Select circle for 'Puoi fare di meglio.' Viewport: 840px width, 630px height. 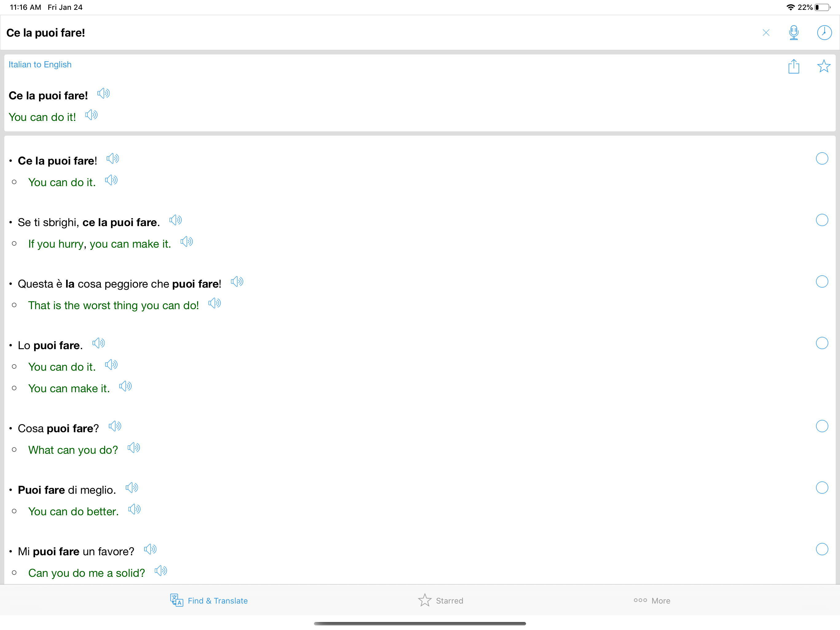822,488
